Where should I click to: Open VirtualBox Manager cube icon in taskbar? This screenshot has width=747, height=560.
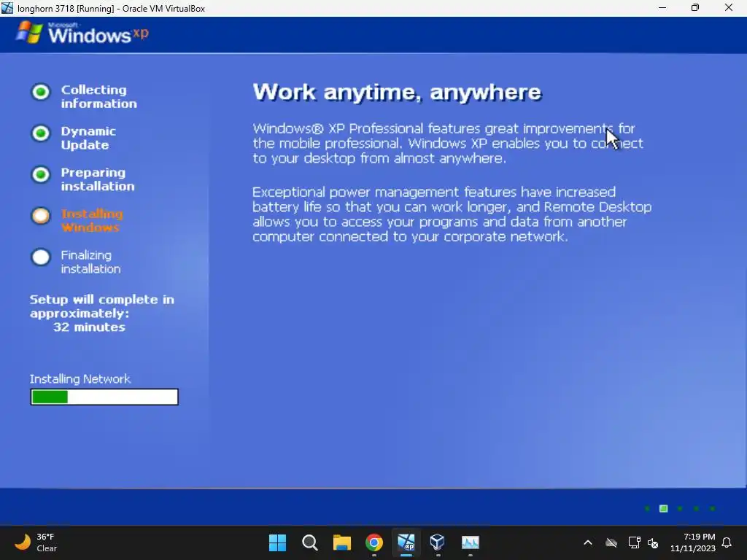click(x=438, y=542)
